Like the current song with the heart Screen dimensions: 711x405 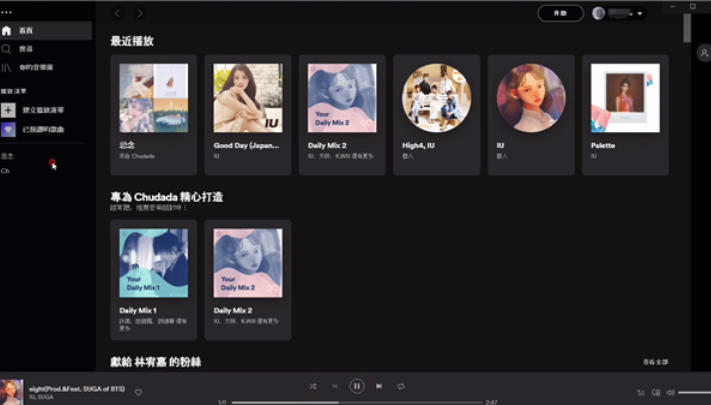139,392
